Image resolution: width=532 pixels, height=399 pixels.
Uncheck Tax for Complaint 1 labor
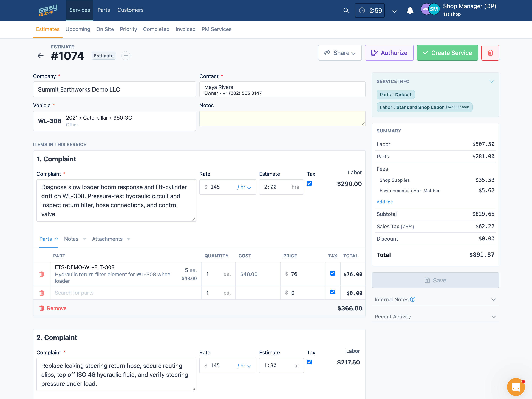[309, 183]
